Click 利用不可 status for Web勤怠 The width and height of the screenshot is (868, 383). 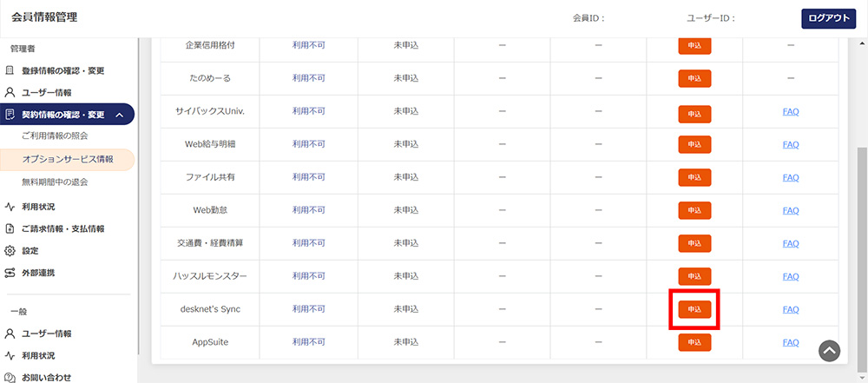(308, 210)
